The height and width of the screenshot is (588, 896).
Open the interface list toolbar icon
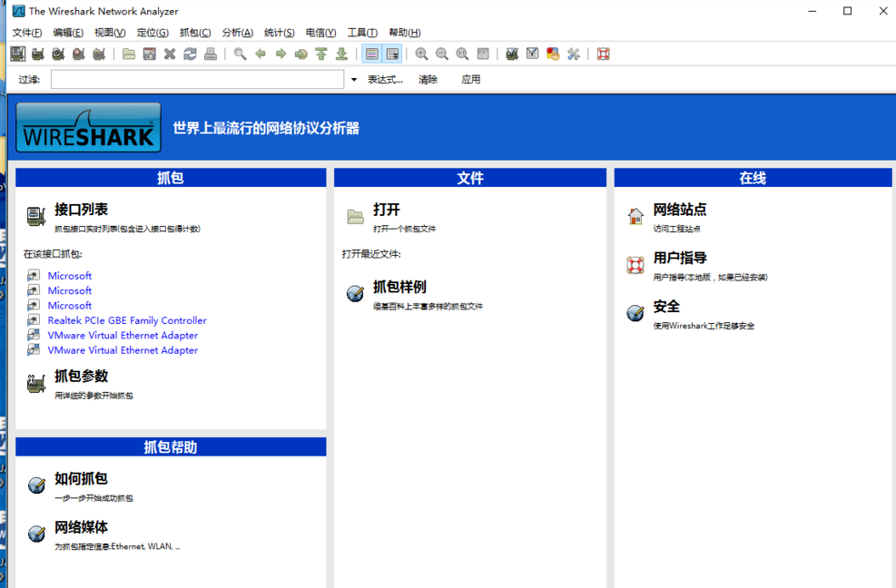pyautogui.click(x=17, y=54)
